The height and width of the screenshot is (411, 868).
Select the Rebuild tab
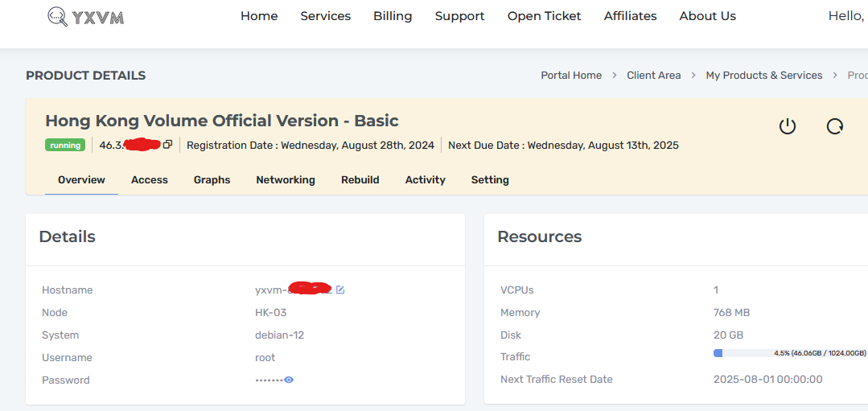[x=360, y=180]
